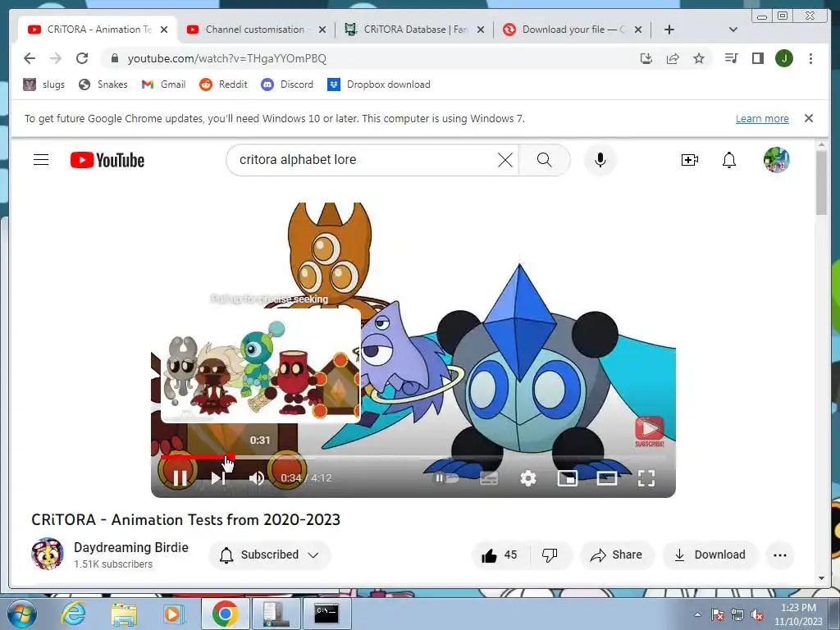
Task: Bookmark this page with star
Action: pos(699,58)
